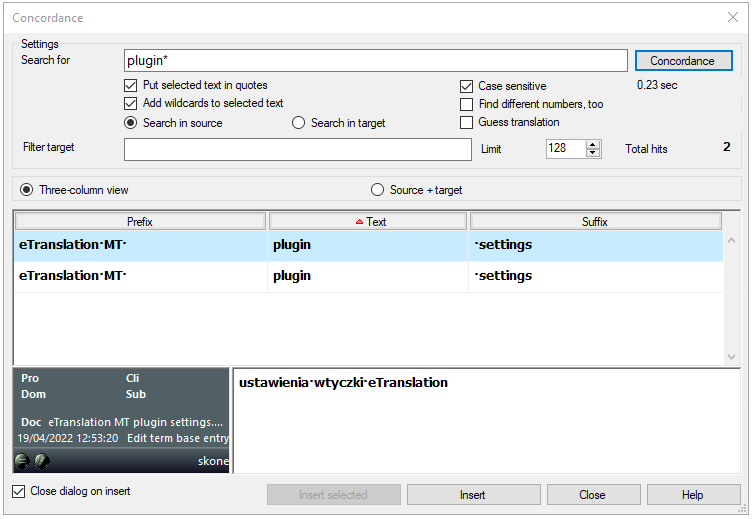Click the Limit value field showing 128
This screenshot has height=519, width=753.
click(x=566, y=148)
